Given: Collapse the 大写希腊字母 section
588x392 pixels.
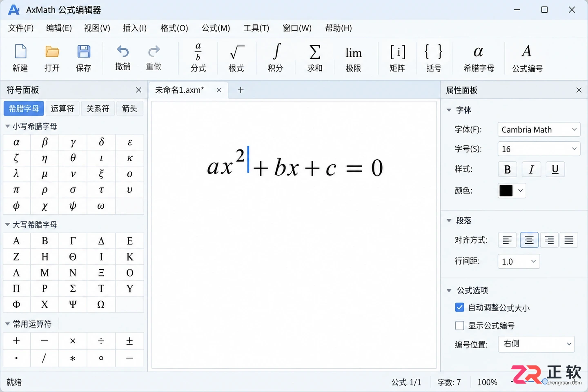Looking at the screenshot, I should (x=7, y=225).
